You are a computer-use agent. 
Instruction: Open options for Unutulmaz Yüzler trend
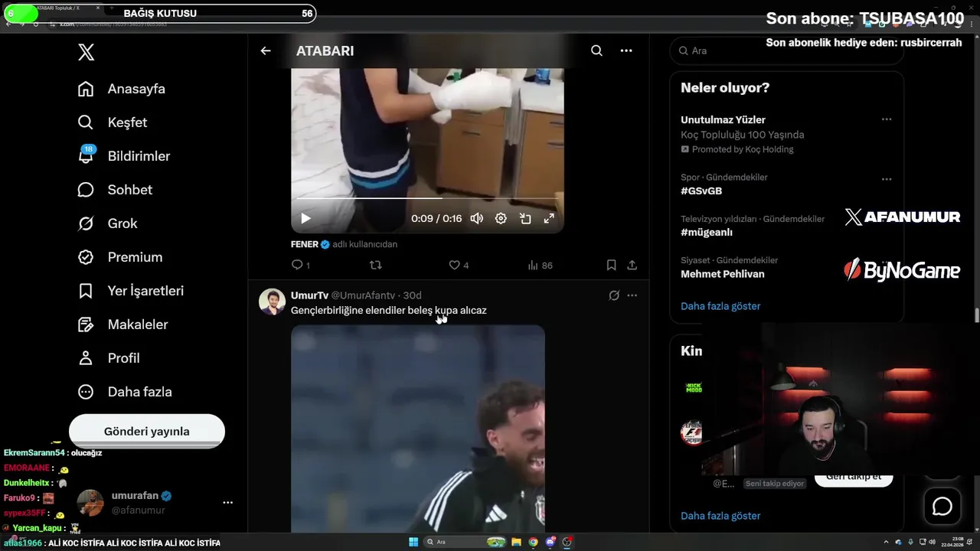[886, 119]
